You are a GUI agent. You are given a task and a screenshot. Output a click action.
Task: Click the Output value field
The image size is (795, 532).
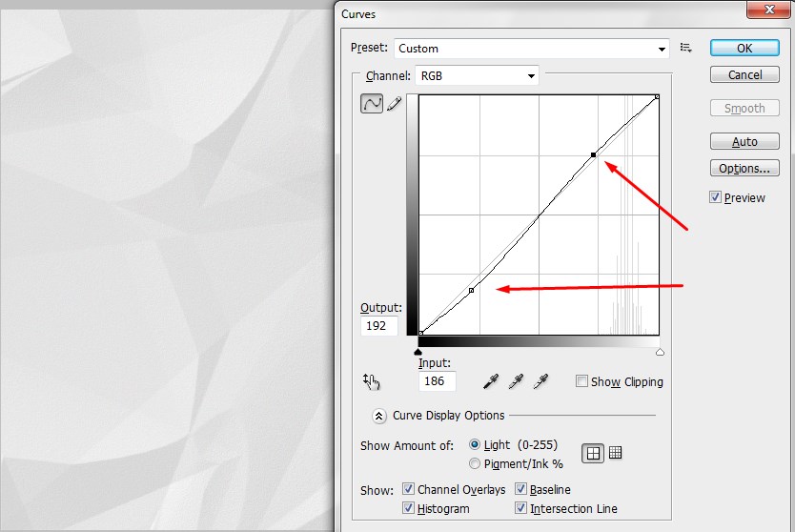pyautogui.click(x=378, y=326)
